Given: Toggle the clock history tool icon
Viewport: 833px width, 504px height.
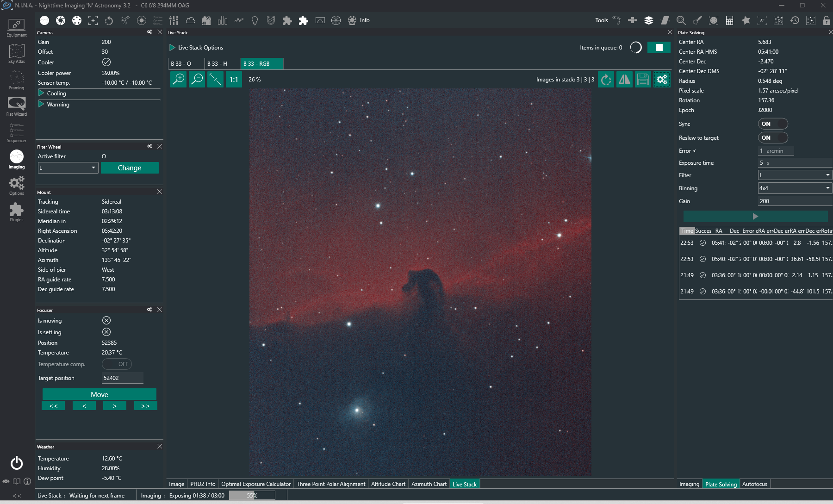Looking at the screenshot, I should coord(795,20).
